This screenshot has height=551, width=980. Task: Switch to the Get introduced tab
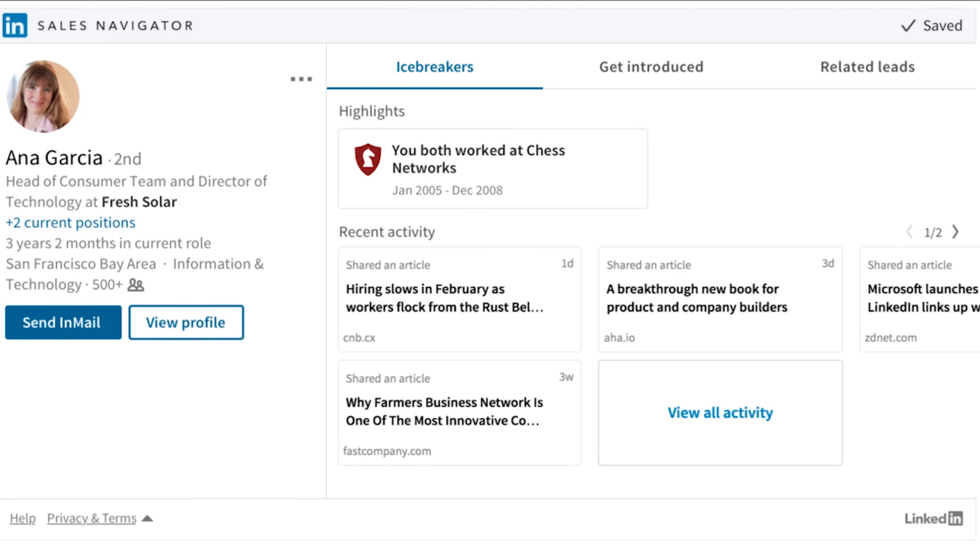click(651, 67)
